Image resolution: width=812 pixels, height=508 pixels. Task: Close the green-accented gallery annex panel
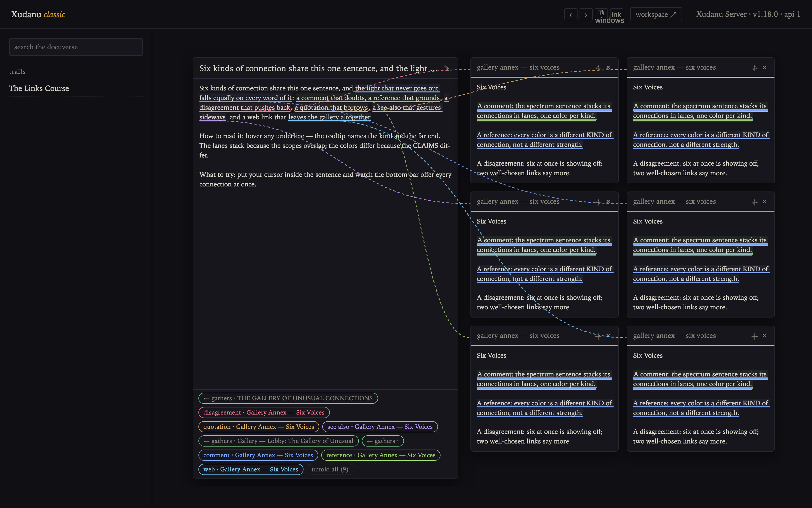coord(608,336)
